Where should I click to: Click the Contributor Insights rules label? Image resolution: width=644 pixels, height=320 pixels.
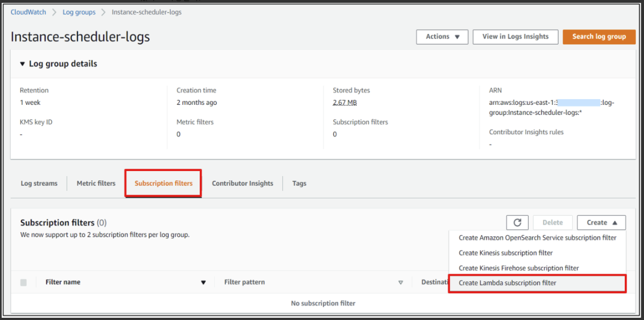pos(526,133)
